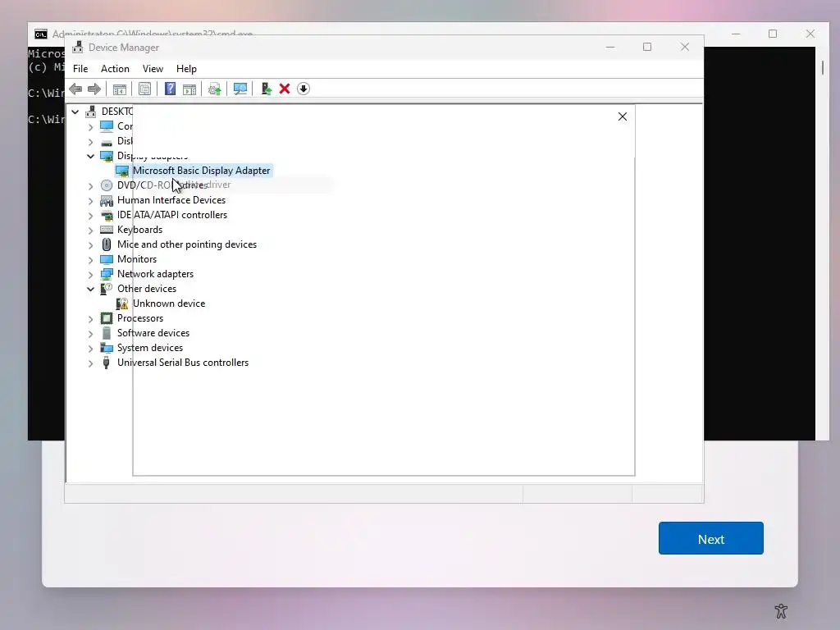840x630 pixels.
Task: Expand the Universal Serial Bus controllers chevron
Action: [x=90, y=363]
